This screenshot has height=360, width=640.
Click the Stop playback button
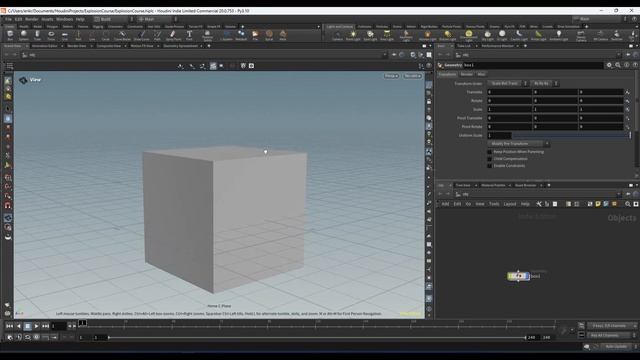pos(27,326)
